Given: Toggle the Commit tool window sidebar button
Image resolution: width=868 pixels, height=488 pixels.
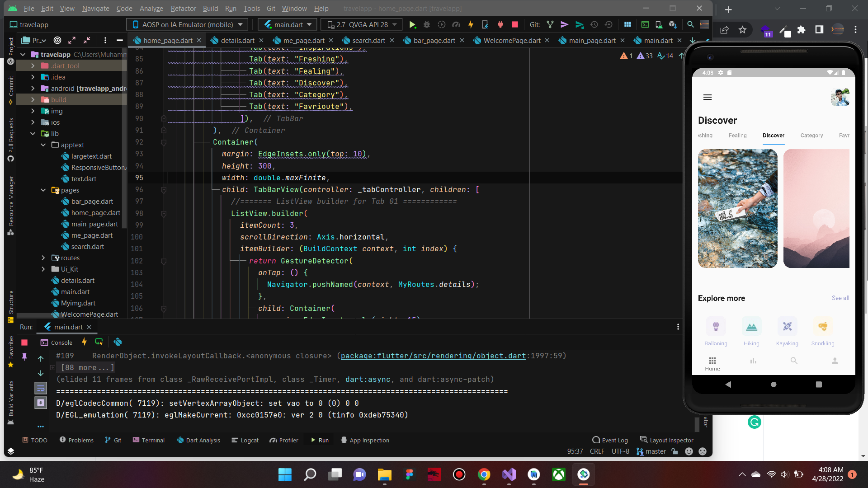Looking at the screenshot, I should coord(11,90).
